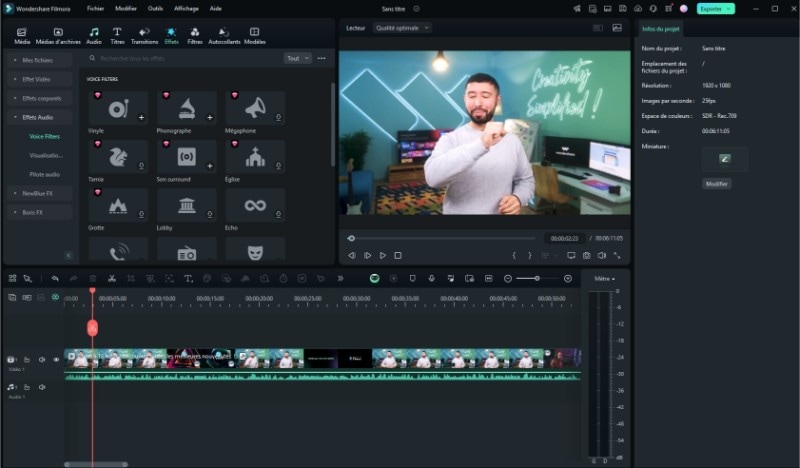Select the Grotte voice filter

118,205
